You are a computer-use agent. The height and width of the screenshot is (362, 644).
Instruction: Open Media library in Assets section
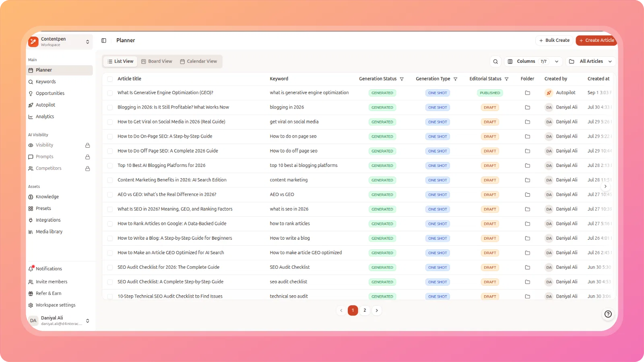pos(60,232)
